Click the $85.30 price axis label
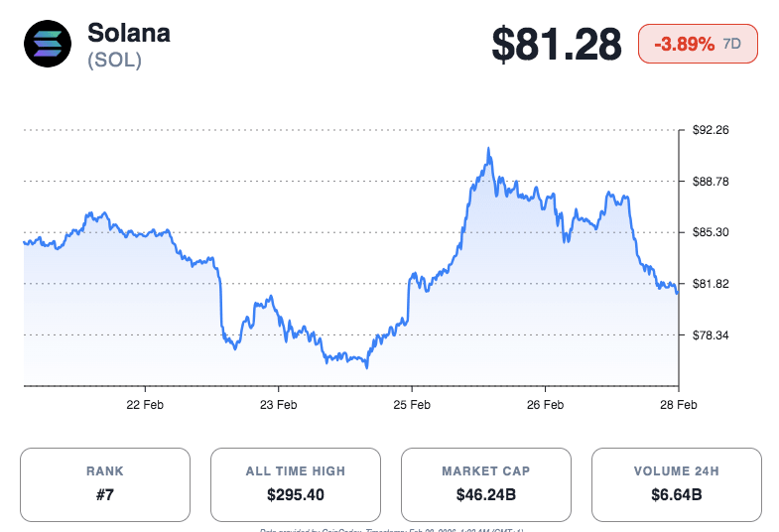Image resolution: width=779 pixels, height=532 pixels. [711, 232]
